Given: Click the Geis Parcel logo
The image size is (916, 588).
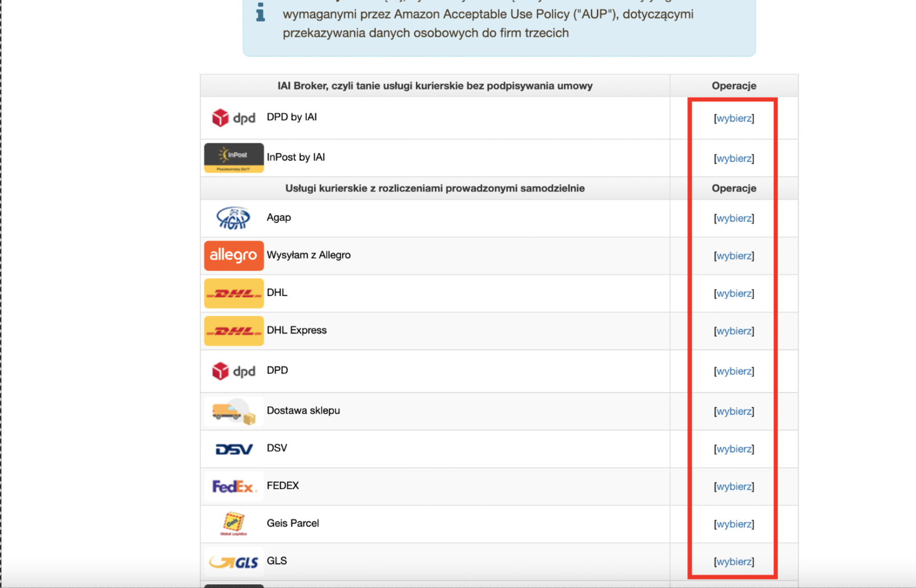Looking at the screenshot, I should click(x=233, y=524).
